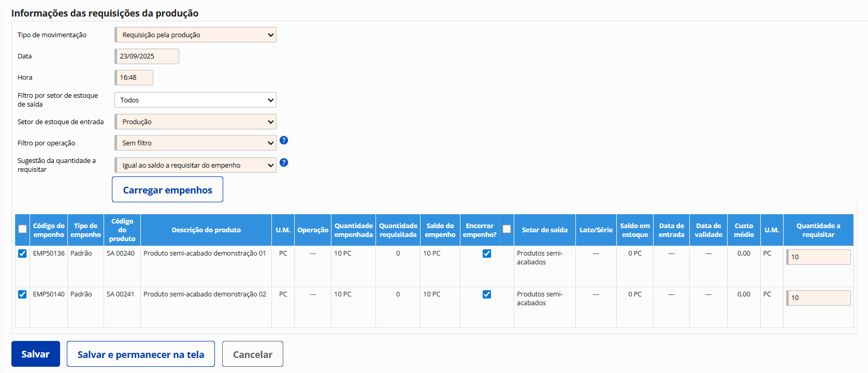Uncheck row checkbox for EMP50136
This screenshot has width=868, height=373.
(22, 253)
